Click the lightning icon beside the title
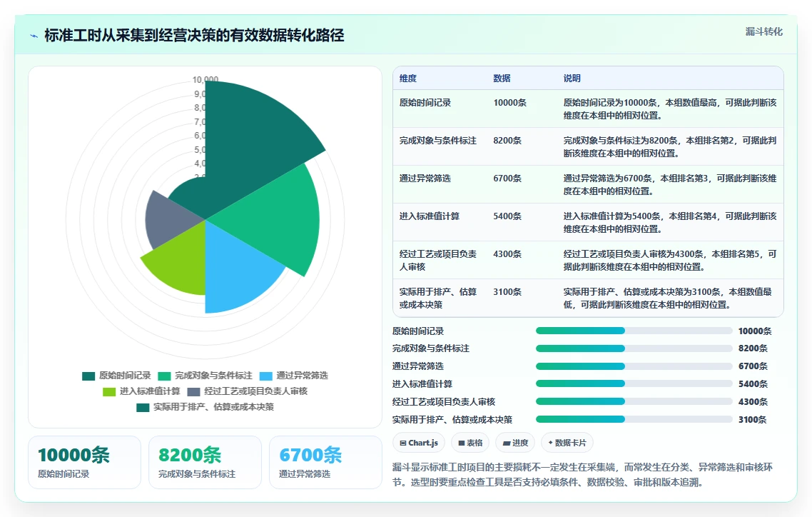Image resolution: width=812 pixels, height=517 pixels. (34, 36)
